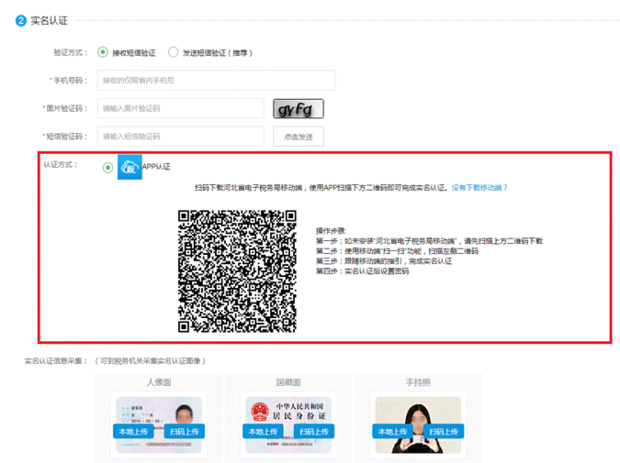
Task: Click the 国徽面 card title
Action: pos(288,382)
